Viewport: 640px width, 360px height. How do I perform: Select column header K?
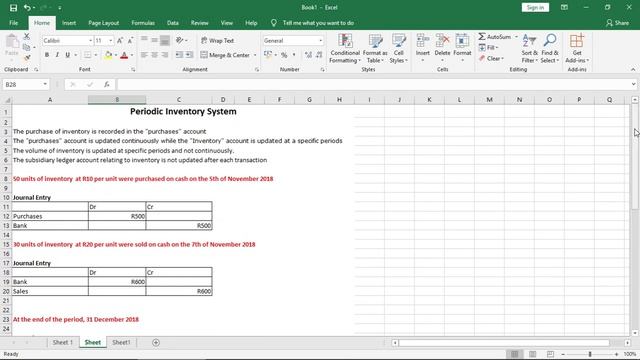pyautogui.click(x=429, y=100)
